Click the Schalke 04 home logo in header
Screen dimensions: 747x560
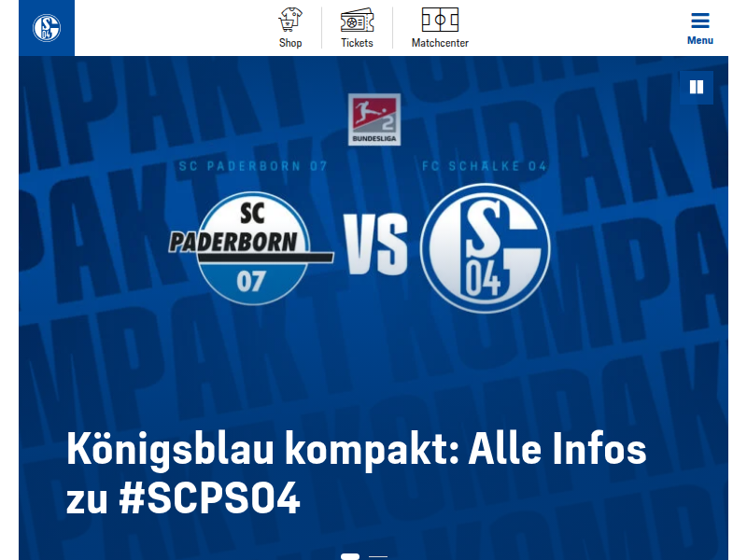[x=47, y=28]
